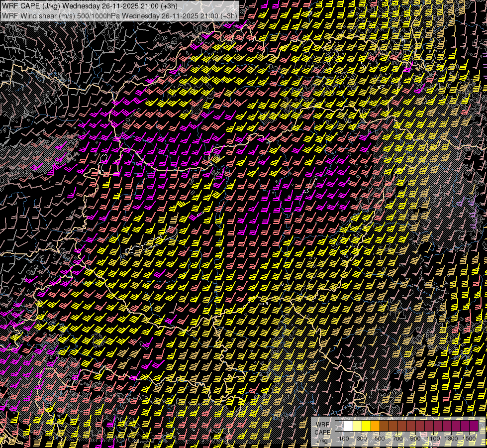Pick the bright yellow legend swatch
The image size is (487, 448).
(x=367, y=426)
